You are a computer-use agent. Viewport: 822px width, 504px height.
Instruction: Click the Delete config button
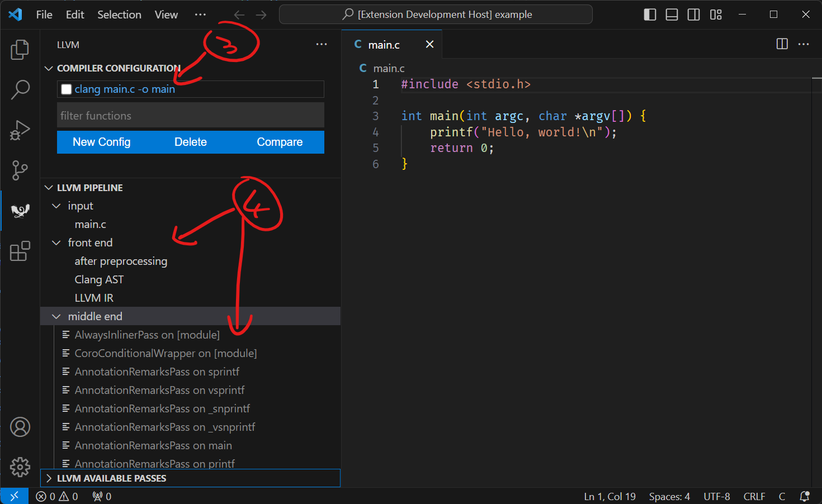pos(191,142)
